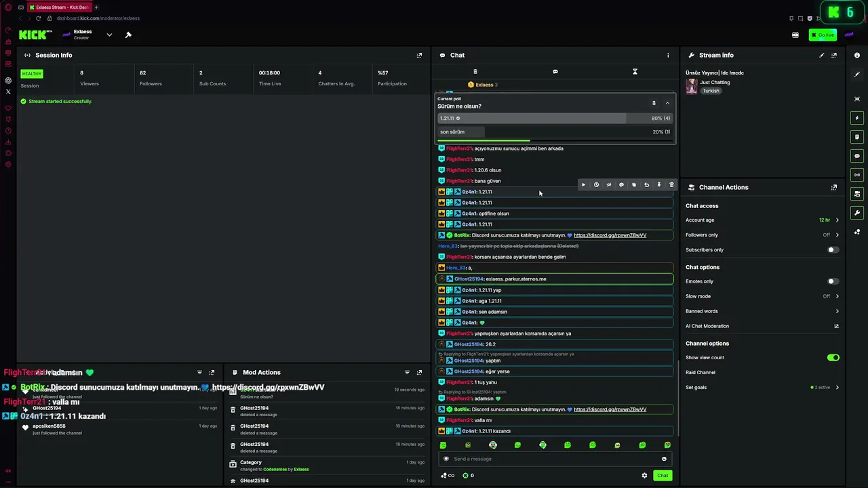Toggle Emotes only chat option
The height and width of the screenshot is (488, 868).
[833, 281]
